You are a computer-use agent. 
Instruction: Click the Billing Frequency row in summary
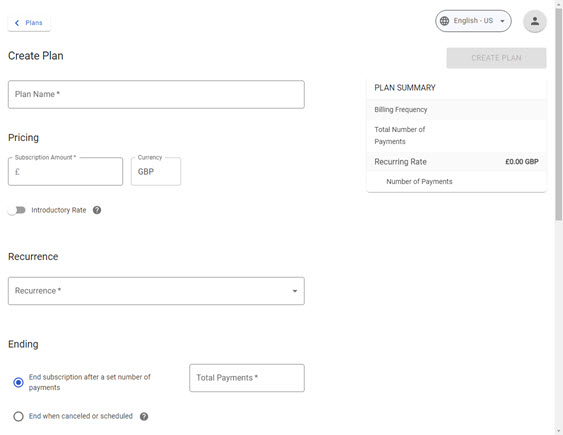tap(456, 109)
